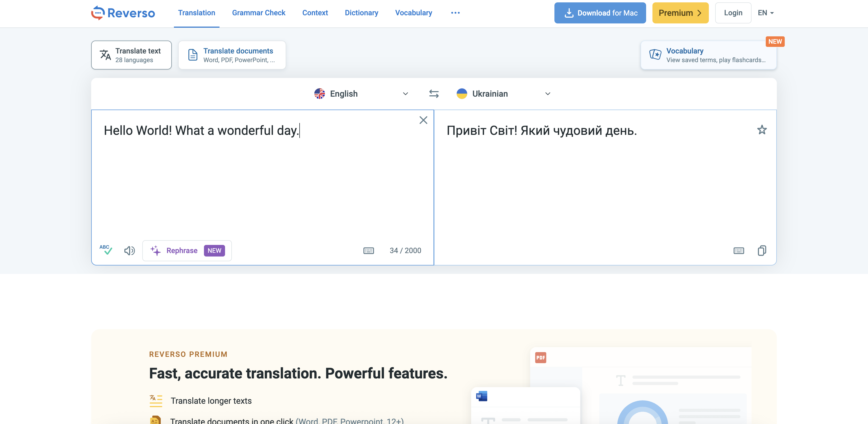Listen to the source text pronunciation
This screenshot has width=868, height=424.
(129, 250)
